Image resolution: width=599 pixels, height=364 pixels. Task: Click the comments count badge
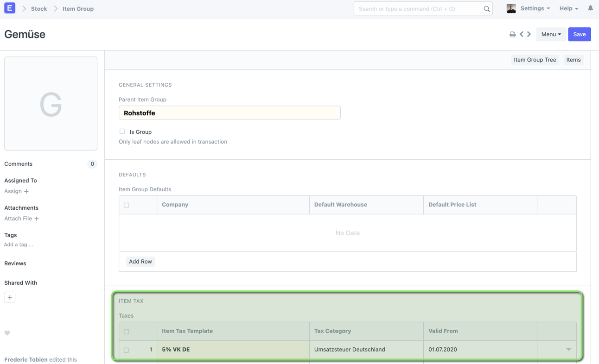(x=92, y=164)
